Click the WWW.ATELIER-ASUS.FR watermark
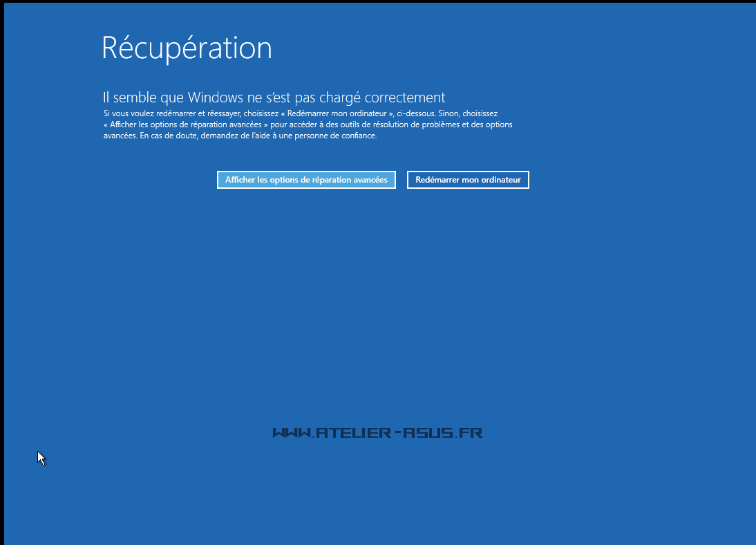This screenshot has height=545, width=756. (x=379, y=434)
